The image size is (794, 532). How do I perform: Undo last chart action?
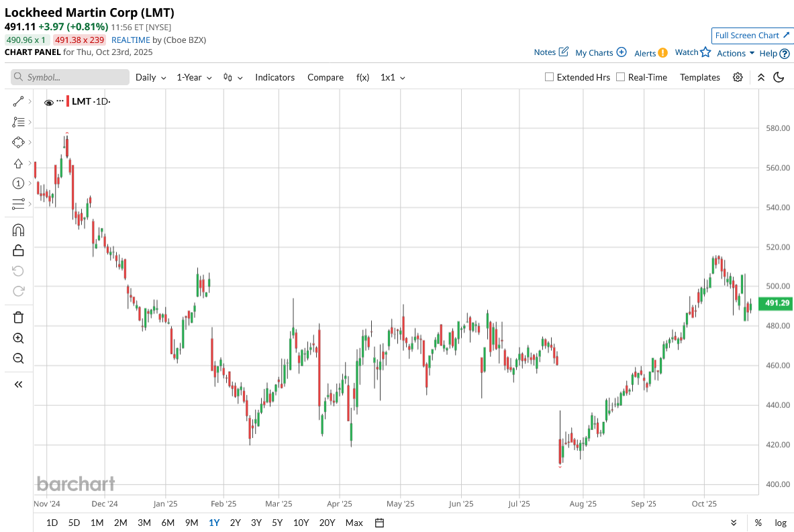(18, 271)
